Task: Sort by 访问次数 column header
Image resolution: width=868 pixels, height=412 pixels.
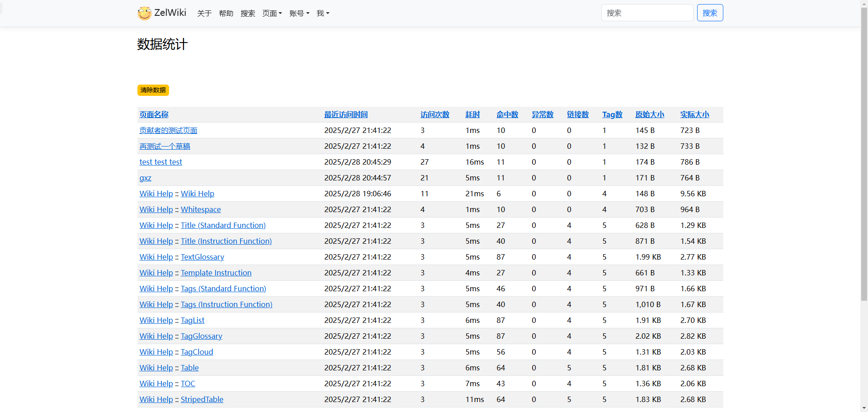Action: [x=434, y=115]
